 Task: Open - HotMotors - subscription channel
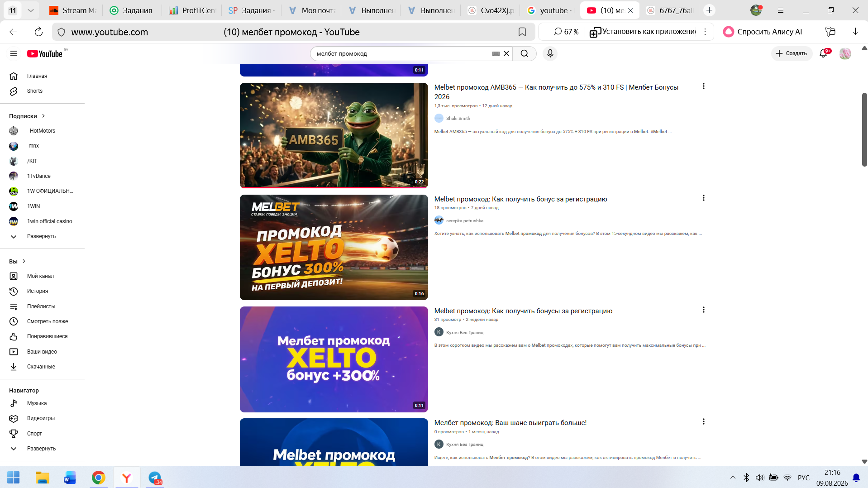[x=43, y=131]
